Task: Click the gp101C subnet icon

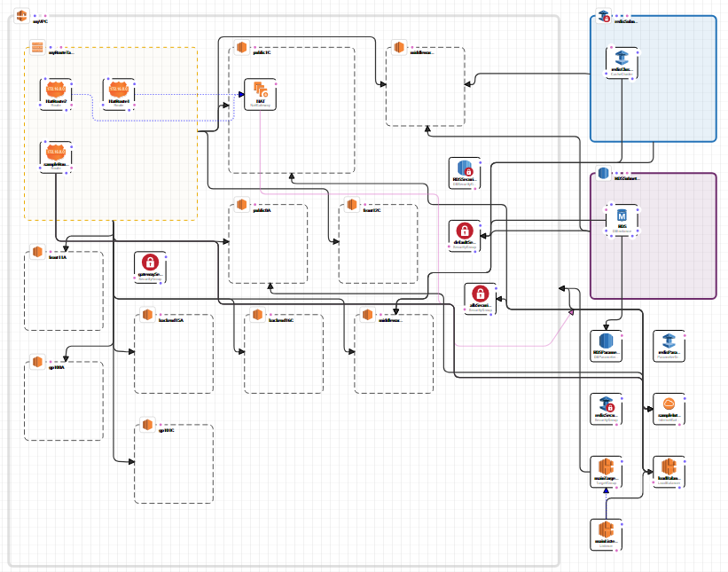Action: coord(148,425)
